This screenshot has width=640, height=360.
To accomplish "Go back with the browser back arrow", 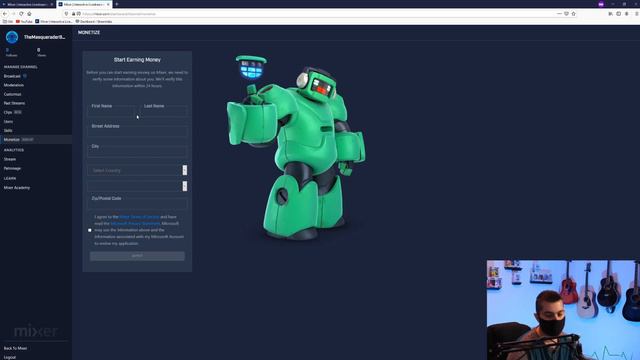I will click(x=5, y=13).
